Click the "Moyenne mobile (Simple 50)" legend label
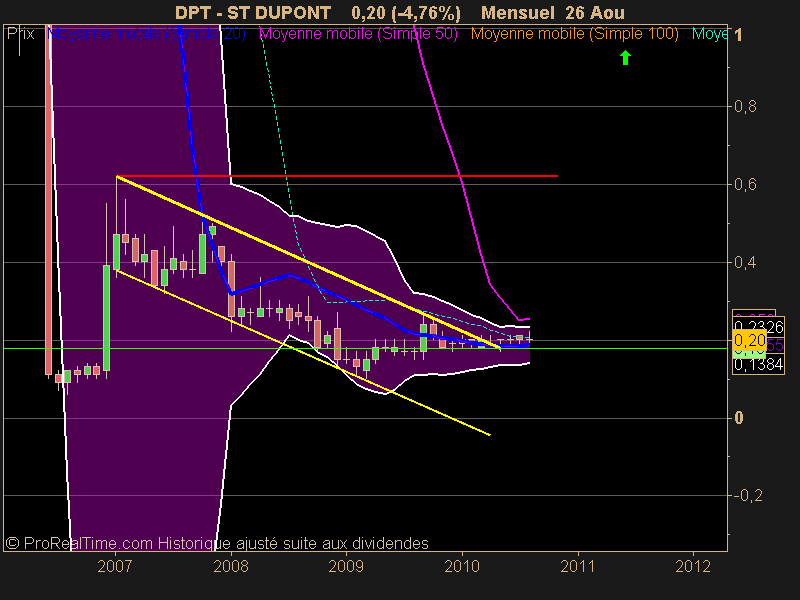Image resolution: width=800 pixels, height=600 pixels. pos(359,34)
